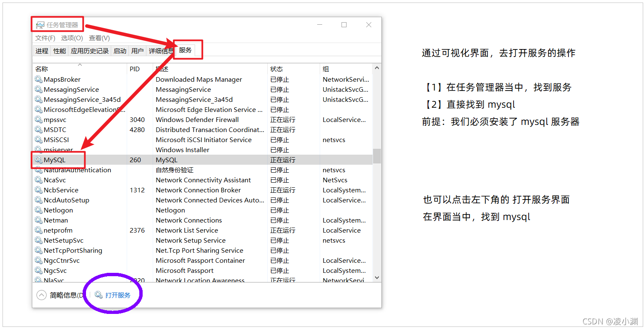
Task: Switch to the 性能 tab
Action: pyautogui.click(x=60, y=51)
